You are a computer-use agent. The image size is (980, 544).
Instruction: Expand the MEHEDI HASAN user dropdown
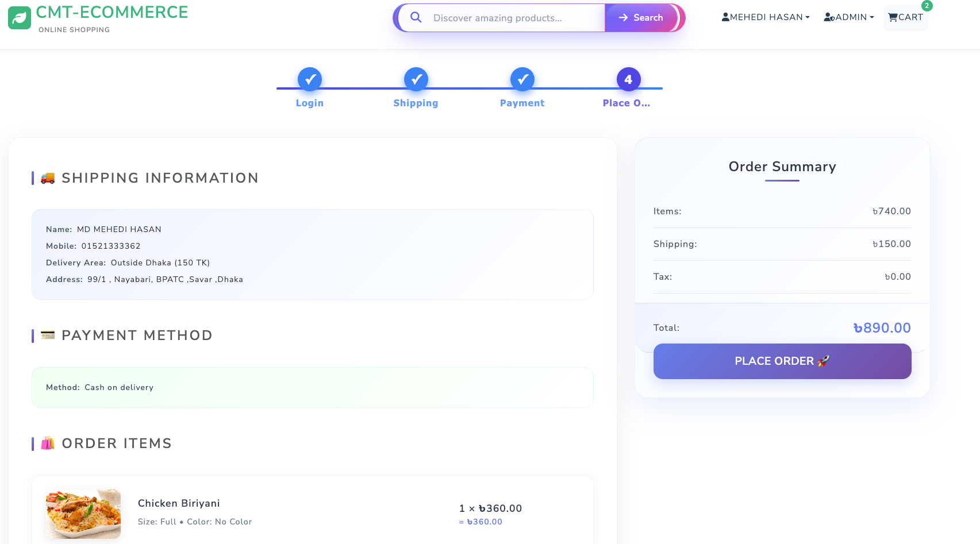tap(766, 17)
